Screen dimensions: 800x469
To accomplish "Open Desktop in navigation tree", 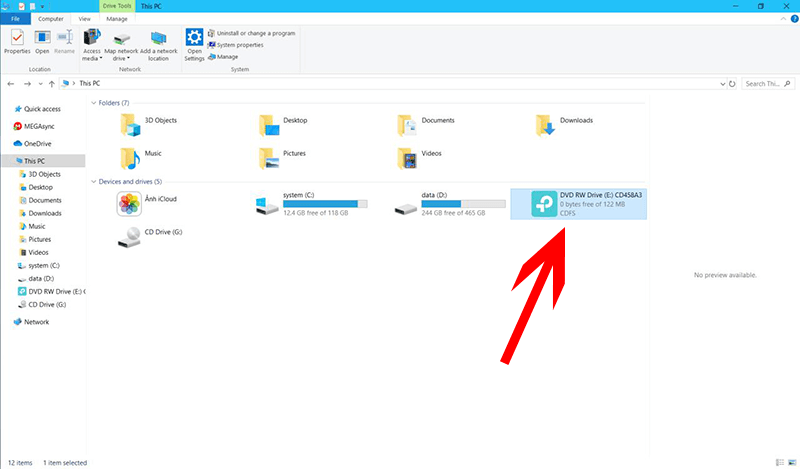I will [x=36, y=187].
